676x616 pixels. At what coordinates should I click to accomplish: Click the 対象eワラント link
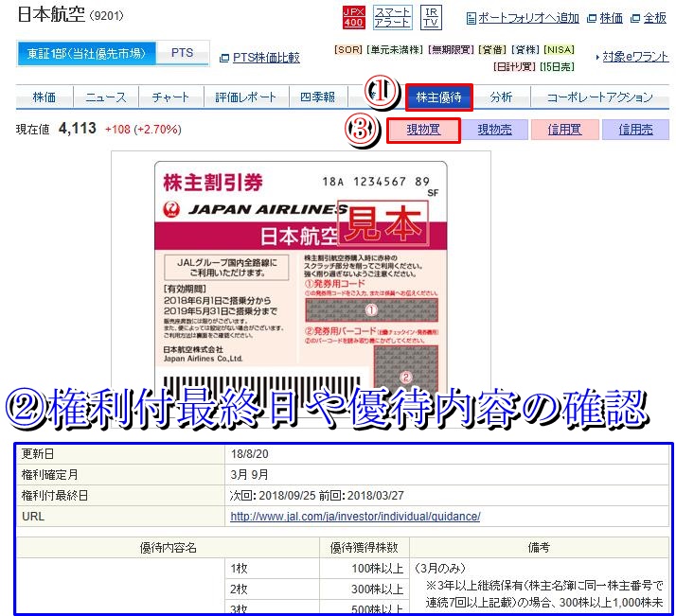pyautogui.click(x=635, y=57)
